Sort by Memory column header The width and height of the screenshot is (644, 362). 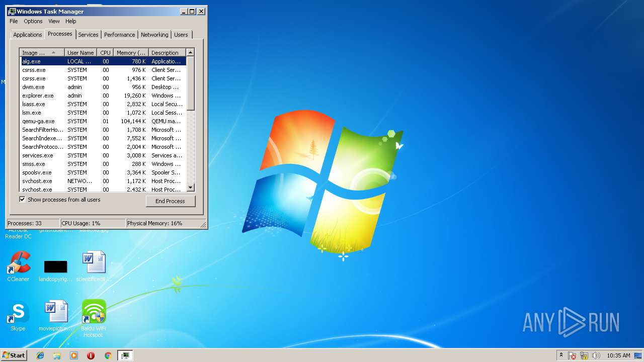coord(131,53)
